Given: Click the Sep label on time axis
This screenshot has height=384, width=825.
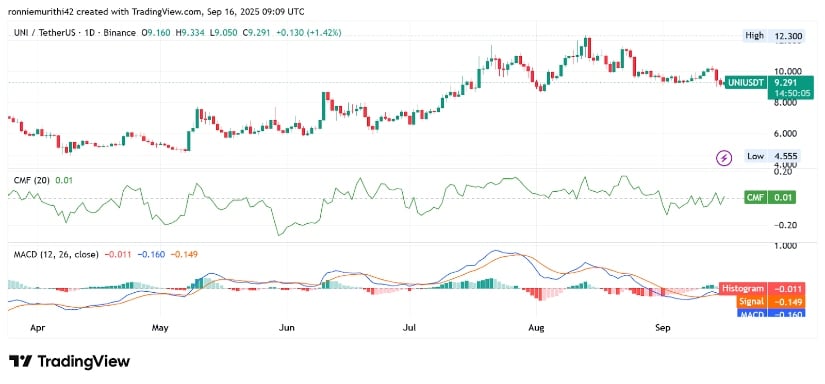Looking at the screenshot, I should (662, 328).
